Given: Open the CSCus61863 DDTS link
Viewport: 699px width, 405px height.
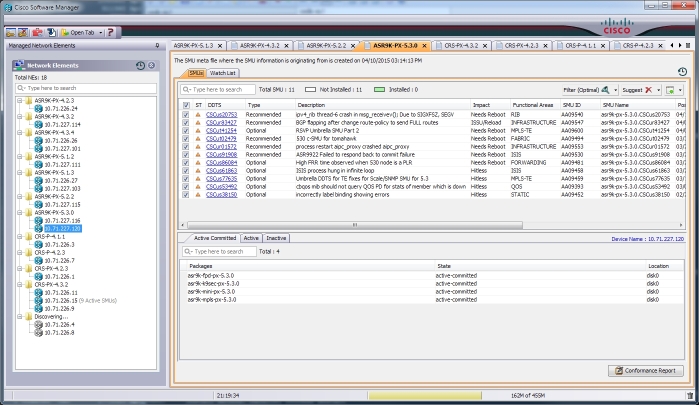Looking at the screenshot, I should click(x=222, y=171).
